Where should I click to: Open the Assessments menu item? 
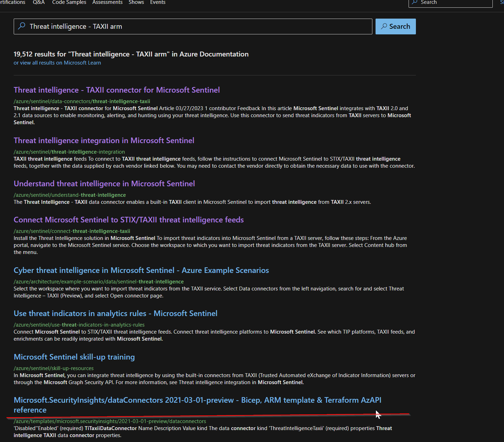(107, 2)
